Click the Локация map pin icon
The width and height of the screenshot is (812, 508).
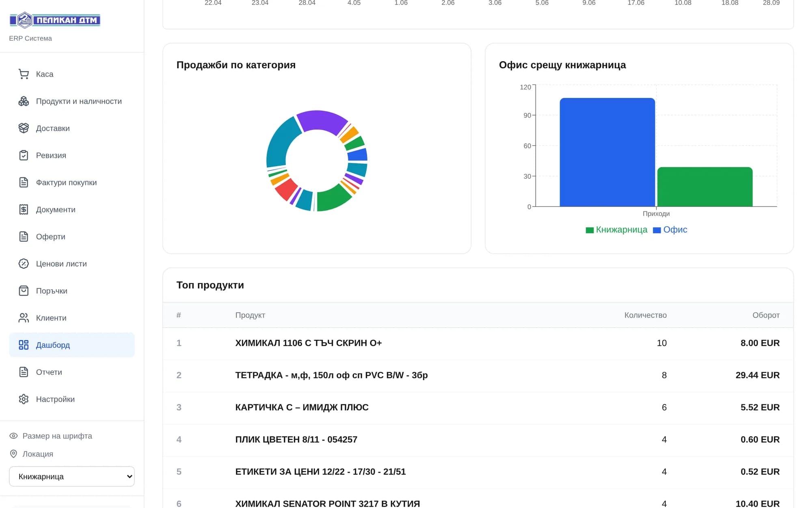[13, 454]
